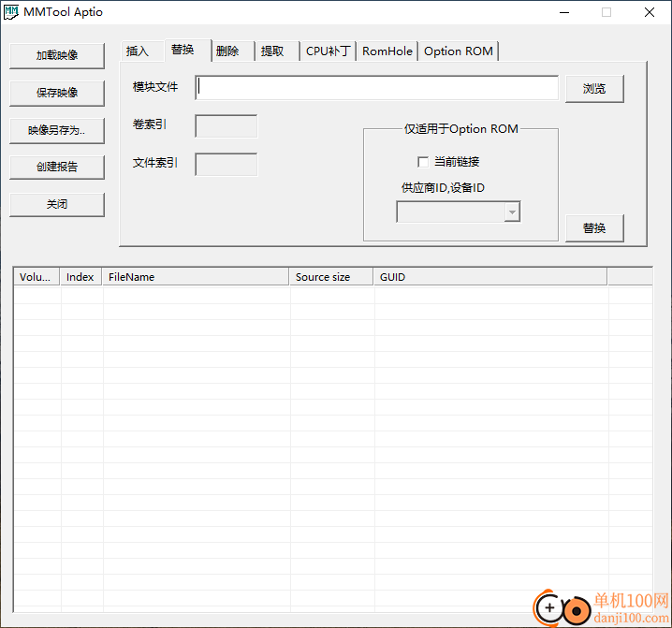The width and height of the screenshot is (672, 628).
Task: Click the 替换 action button
Action: tap(594, 228)
